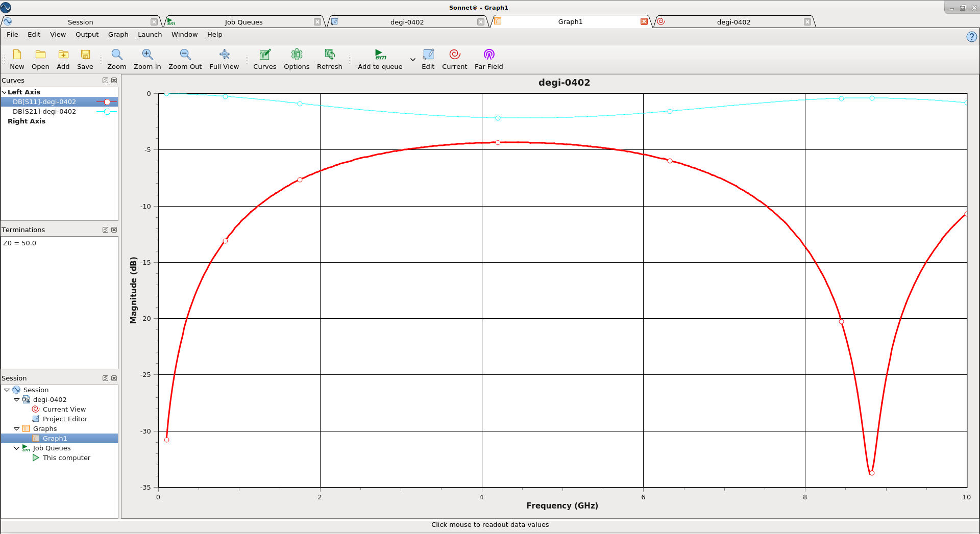This screenshot has height=534, width=980.
Task: Click the Current density viewer icon
Action: click(455, 59)
